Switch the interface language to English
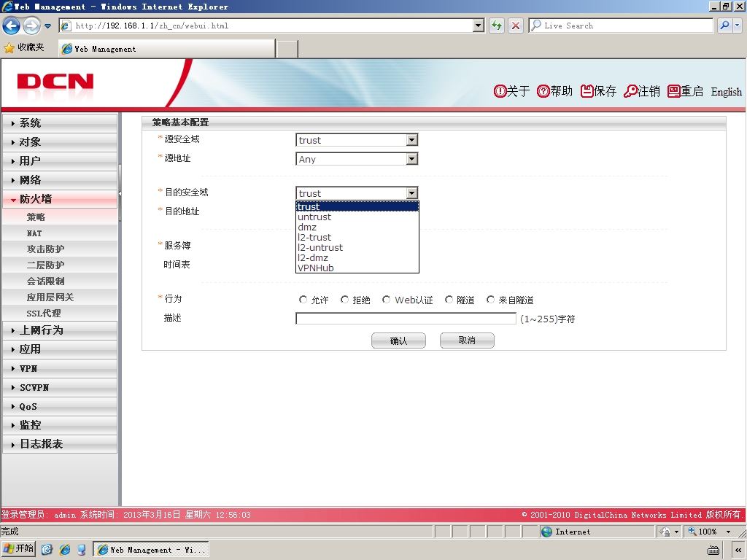Image resolution: width=747 pixels, height=560 pixels. [726, 92]
